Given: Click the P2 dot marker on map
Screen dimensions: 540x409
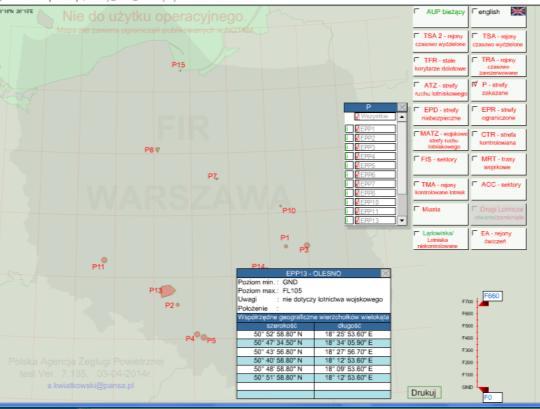Looking at the screenshot, I should (x=178, y=305).
